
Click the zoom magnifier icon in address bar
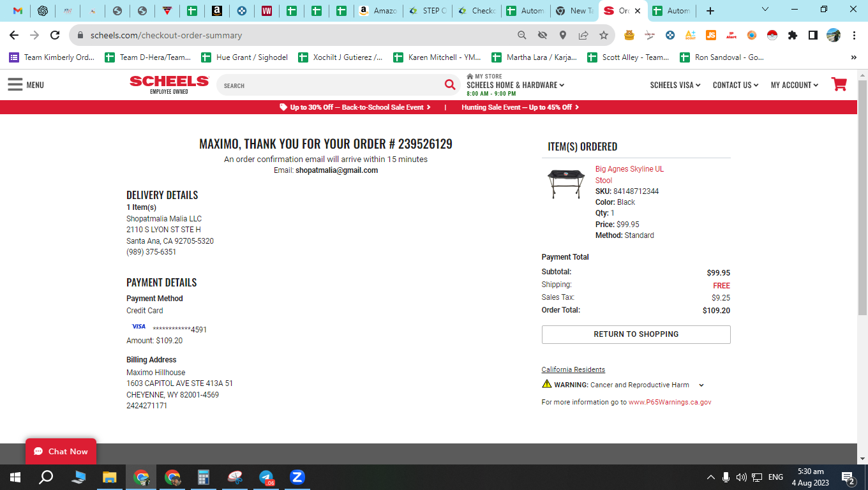(522, 35)
